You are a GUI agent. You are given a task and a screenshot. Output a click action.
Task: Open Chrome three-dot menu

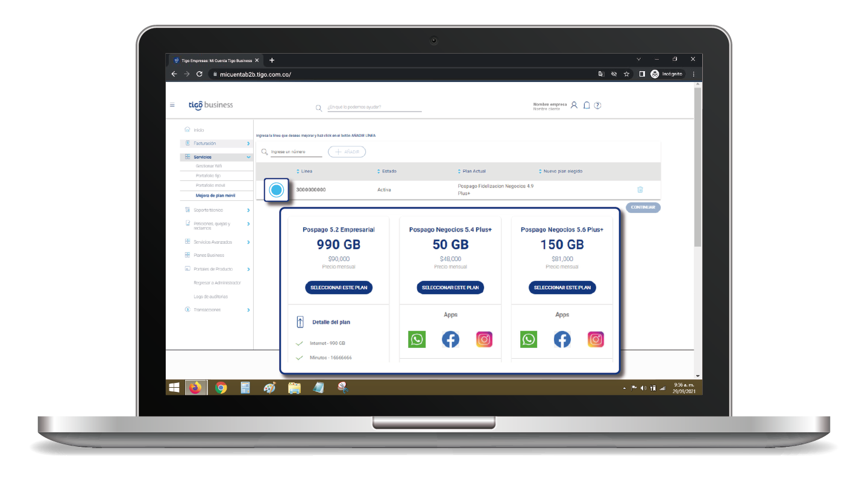coord(693,74)
